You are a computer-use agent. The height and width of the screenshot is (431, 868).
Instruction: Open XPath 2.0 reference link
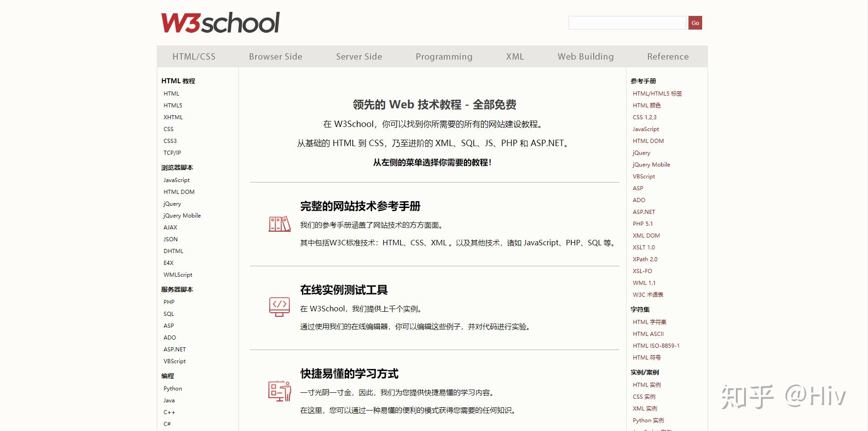pos(645,259)
